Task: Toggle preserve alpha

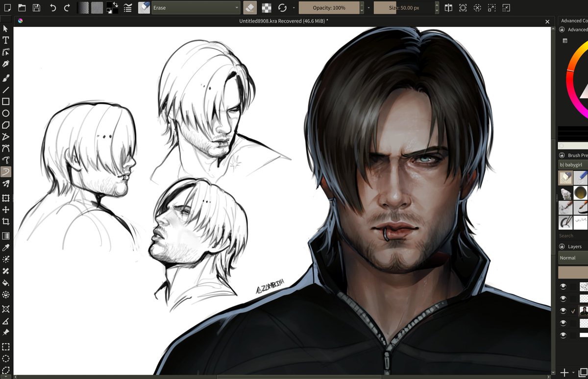Action: tap(267, 8)
